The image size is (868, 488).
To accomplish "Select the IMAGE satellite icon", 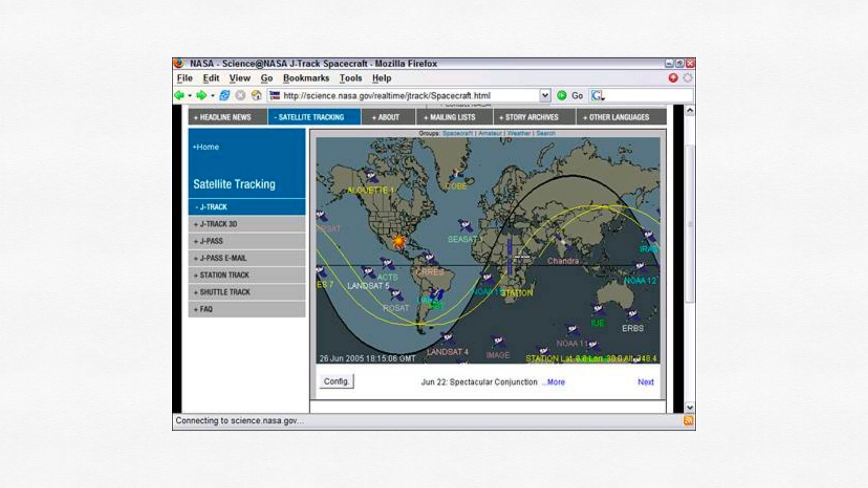I will point(498,342).
